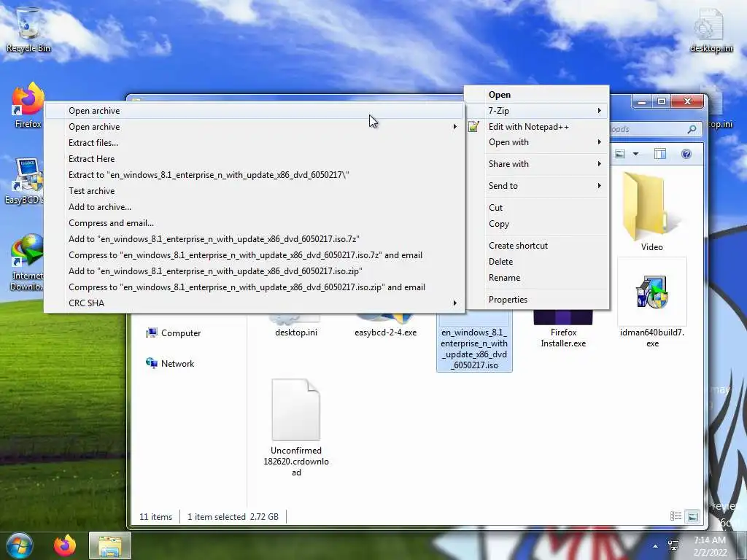Minimize the Explorer window
This screenshot has width=747, height=560.
[x=642, y=101]
